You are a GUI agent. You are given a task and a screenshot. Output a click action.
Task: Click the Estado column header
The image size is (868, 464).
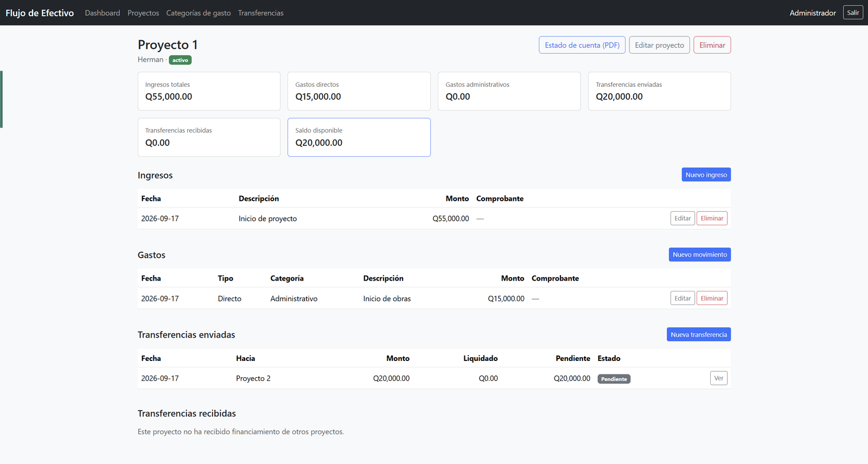click(609, 358)
